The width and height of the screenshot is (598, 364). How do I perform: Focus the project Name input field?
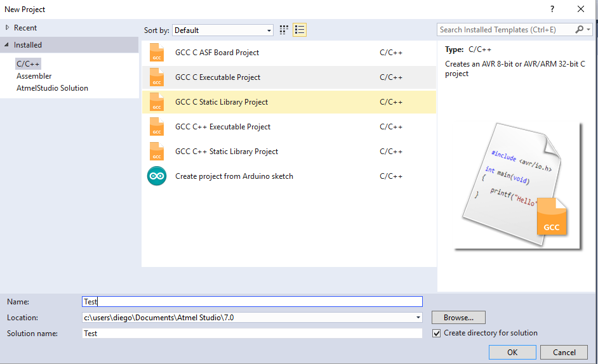[x=252, y=301]
